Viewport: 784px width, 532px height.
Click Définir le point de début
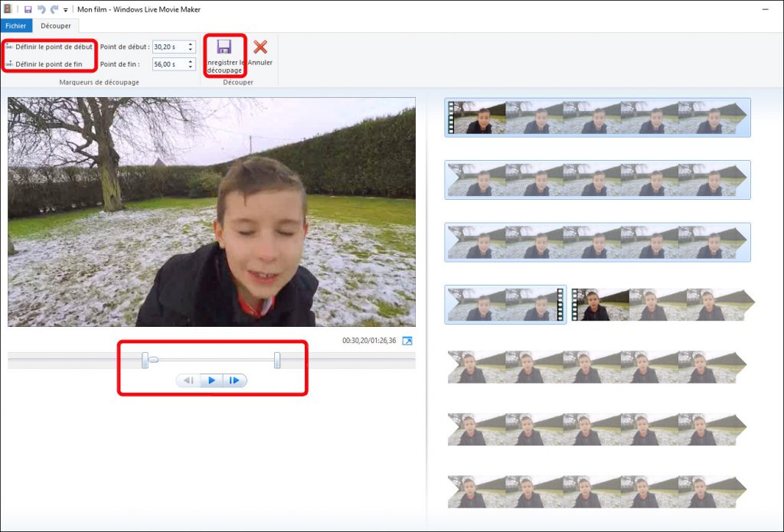[x=49, y=47]
